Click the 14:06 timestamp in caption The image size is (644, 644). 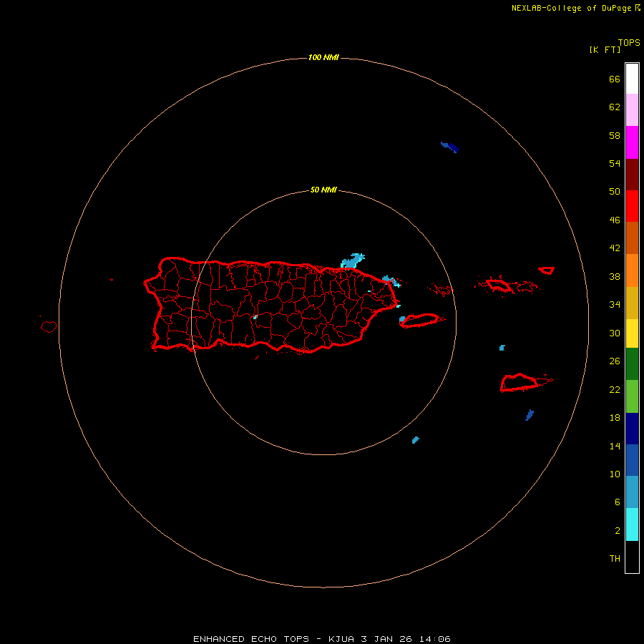pos(434,639)
